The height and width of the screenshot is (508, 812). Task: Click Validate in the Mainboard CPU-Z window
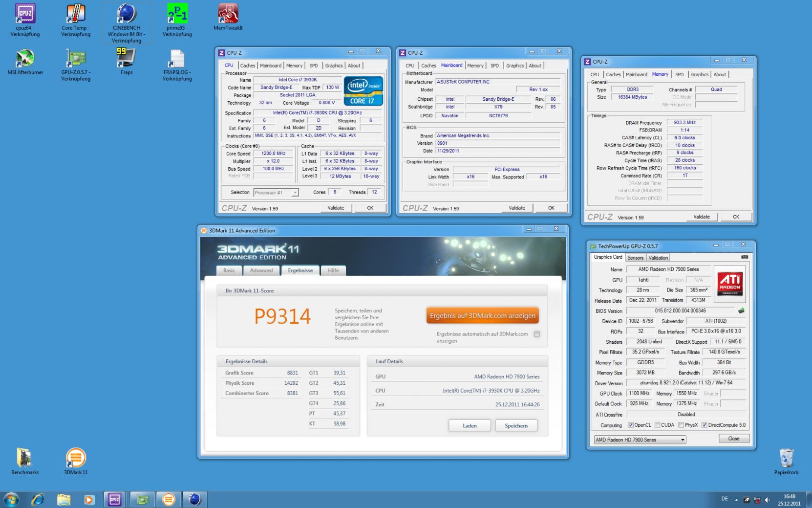517,208
